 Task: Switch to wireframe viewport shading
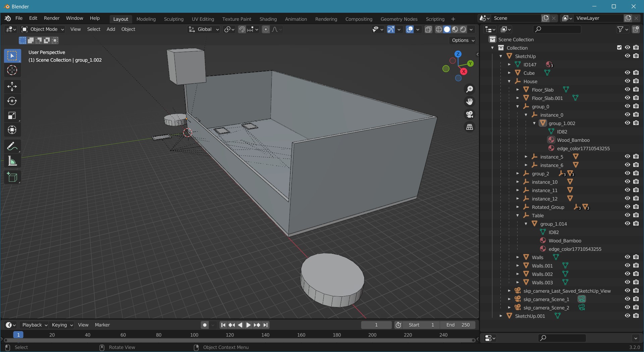click(x=439, y=30)
